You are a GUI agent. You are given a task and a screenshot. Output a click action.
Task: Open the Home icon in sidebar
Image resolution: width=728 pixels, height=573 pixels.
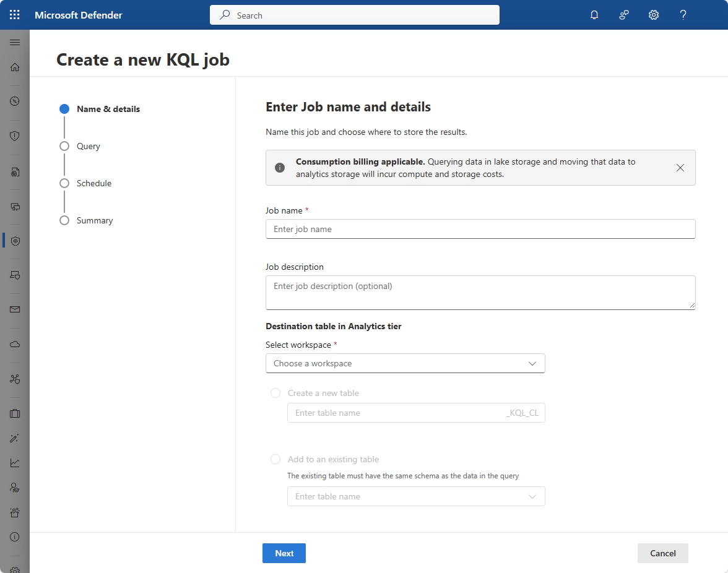tap(15, 67)
